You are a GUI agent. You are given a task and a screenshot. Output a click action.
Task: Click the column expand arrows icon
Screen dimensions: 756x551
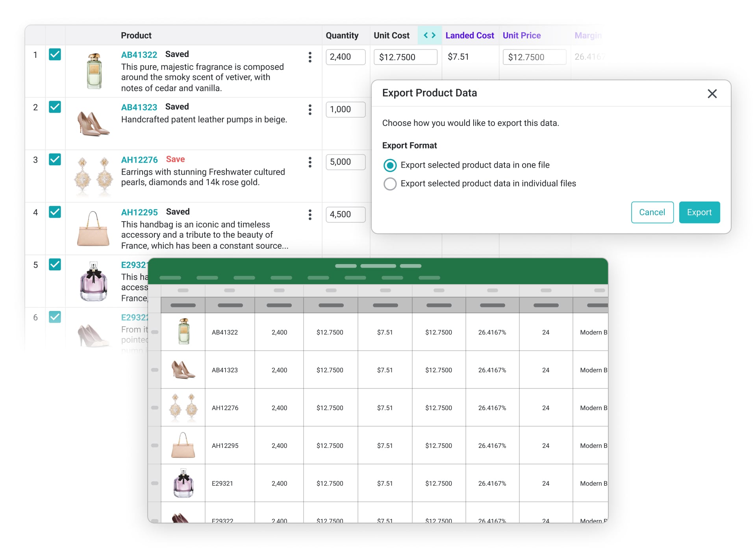click(x=429, y=35)
